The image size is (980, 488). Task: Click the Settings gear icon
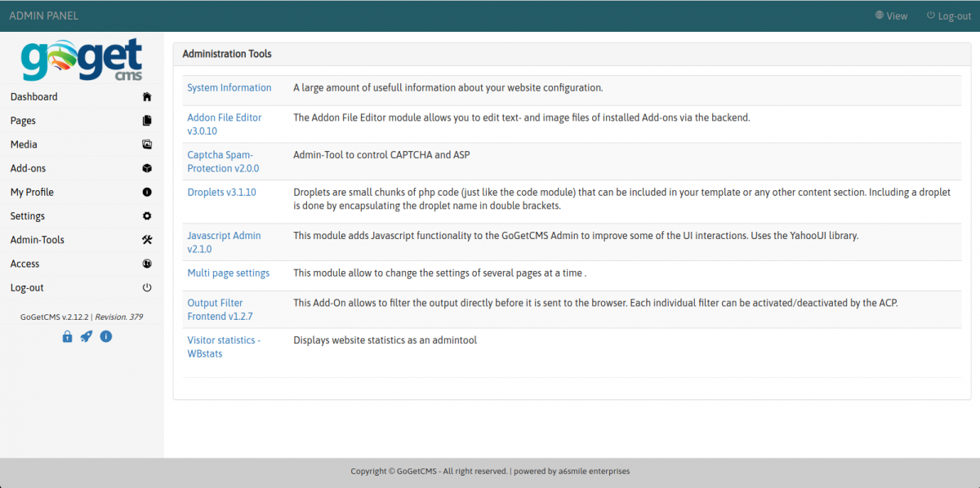[147, 216]
